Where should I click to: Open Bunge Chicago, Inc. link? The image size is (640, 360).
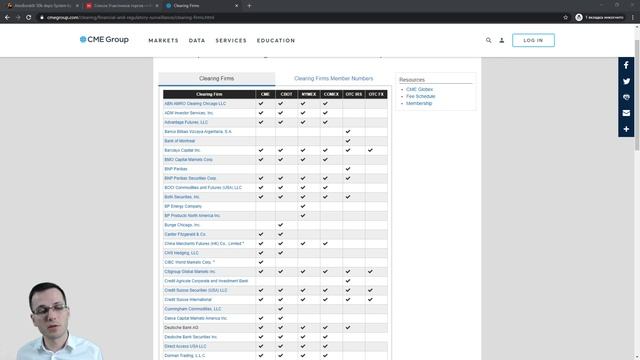tap(182, 225)
